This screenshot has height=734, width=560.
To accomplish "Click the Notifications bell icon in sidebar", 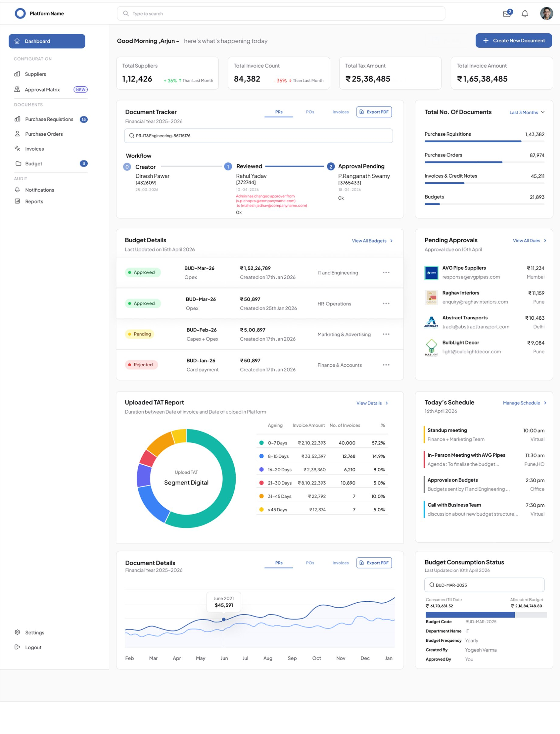I will pos(17,189).
